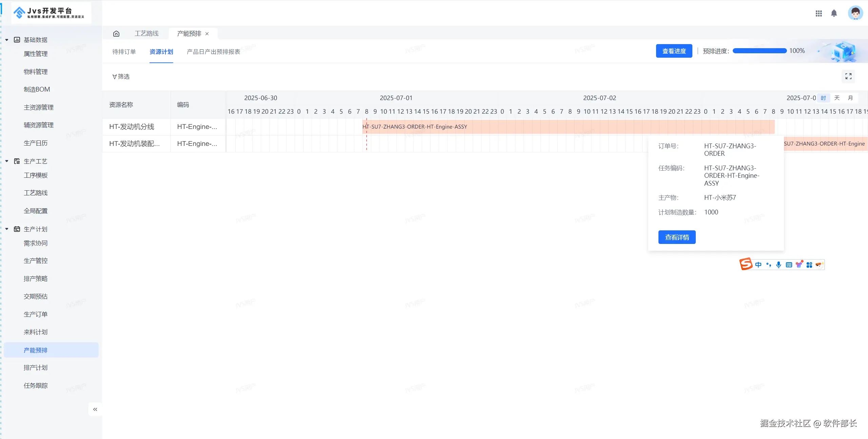This screenshot has height=439, width=868.
Task: Open the apps grid icon
Action: [x=818, y=13]
